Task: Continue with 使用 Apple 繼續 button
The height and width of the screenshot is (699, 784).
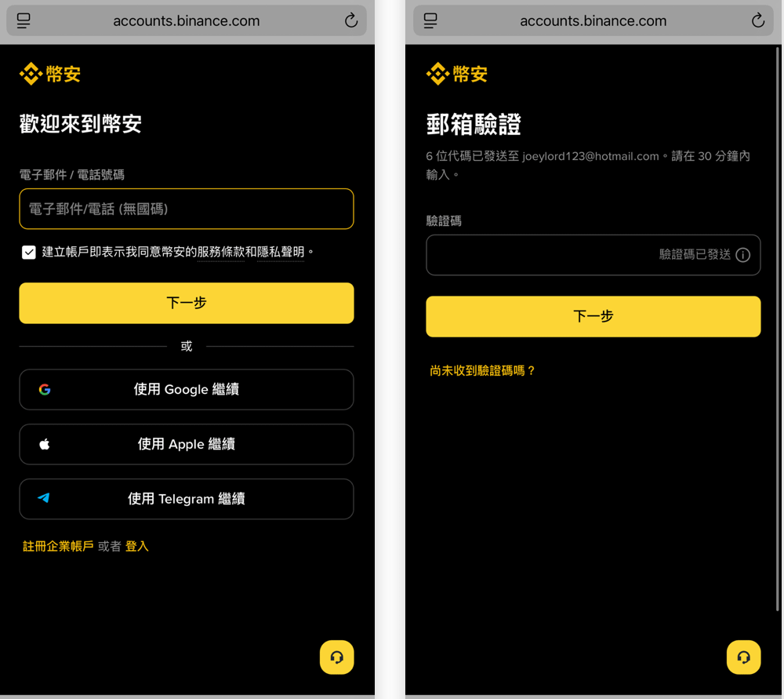Action: pos(187,444)
